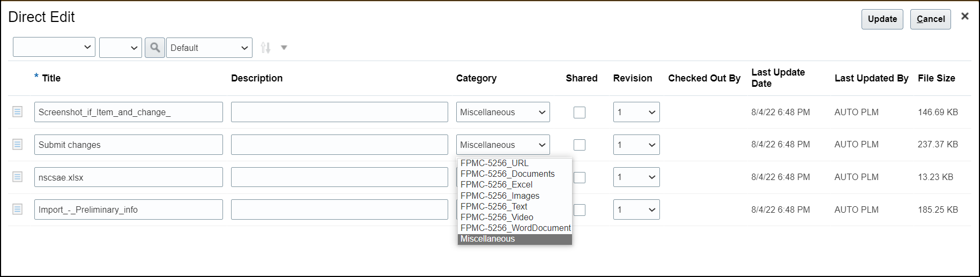
Task: Check Shared box for Screenshot_if_Item_and_change_ row
Action: (x=580, y=113)
